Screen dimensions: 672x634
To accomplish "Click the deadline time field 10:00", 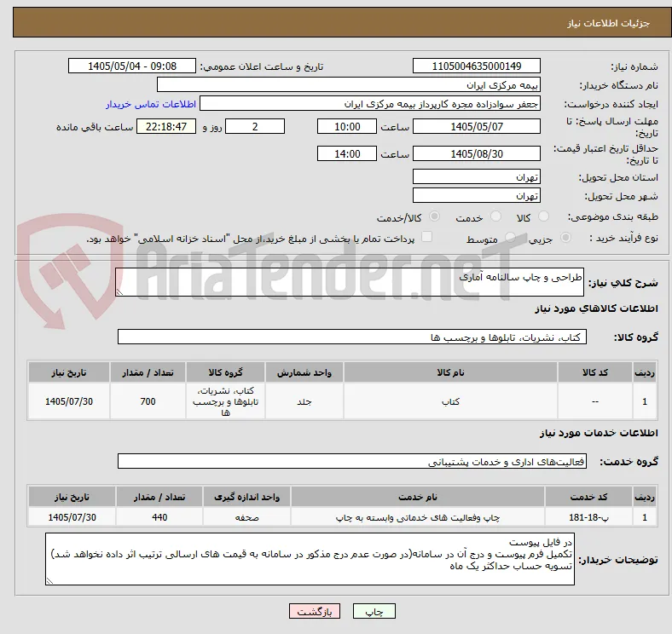I will (x=347, y=126).
